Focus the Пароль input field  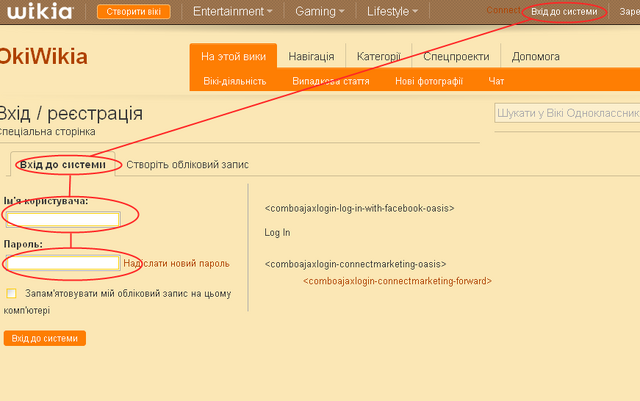pyautogui.click(x=63, y=263)
